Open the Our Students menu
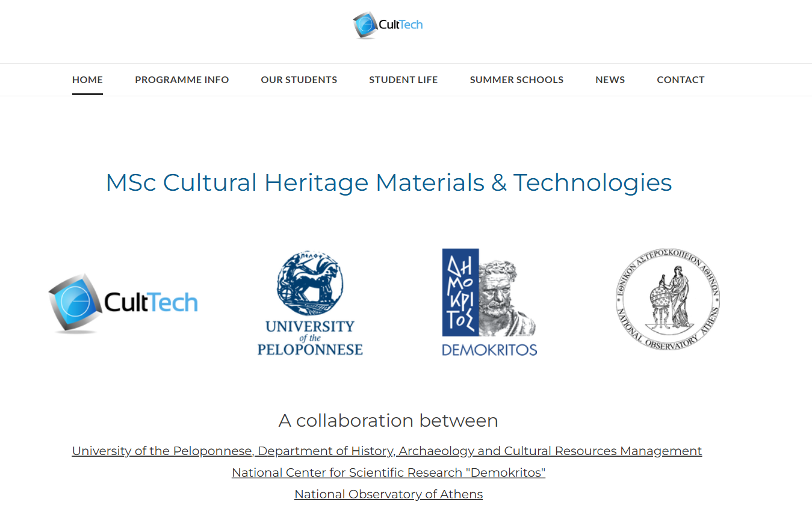Screen dimensions: 812x517 (299, 79)
